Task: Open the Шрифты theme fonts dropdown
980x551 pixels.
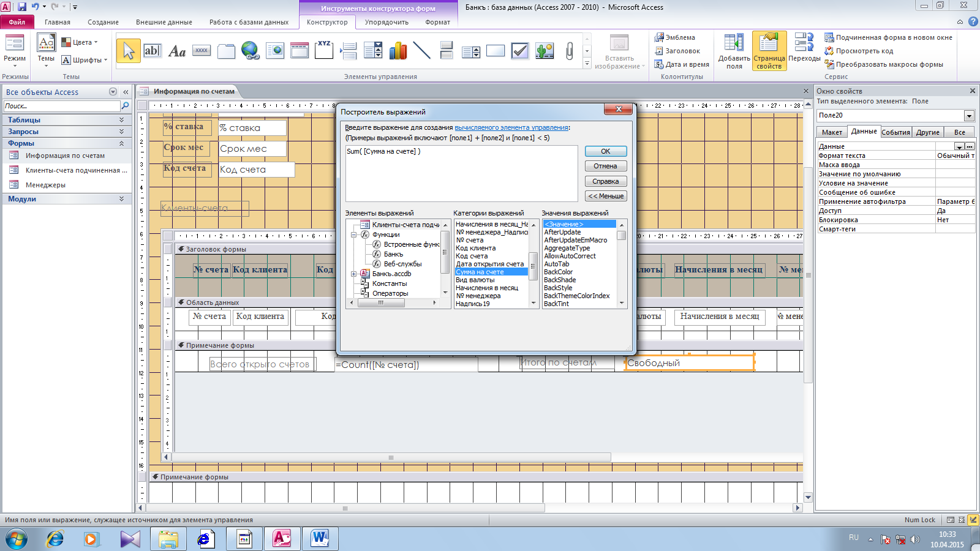Action: 85,60
